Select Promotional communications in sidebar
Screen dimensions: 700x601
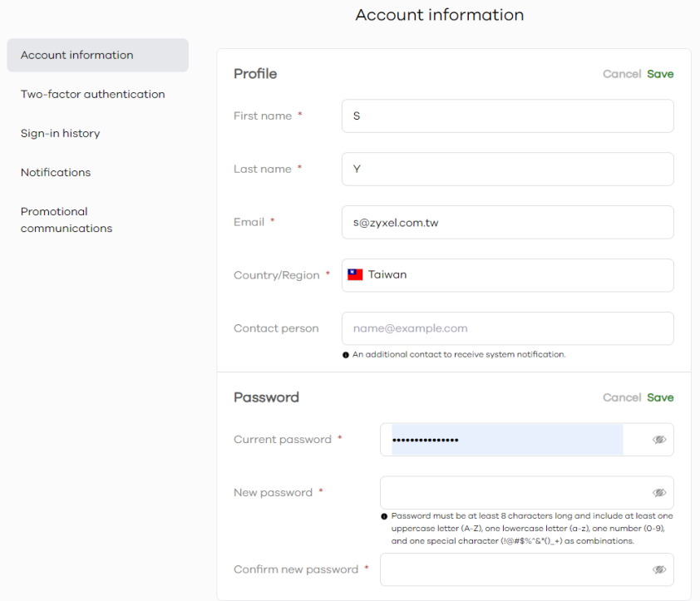point(67,219)
